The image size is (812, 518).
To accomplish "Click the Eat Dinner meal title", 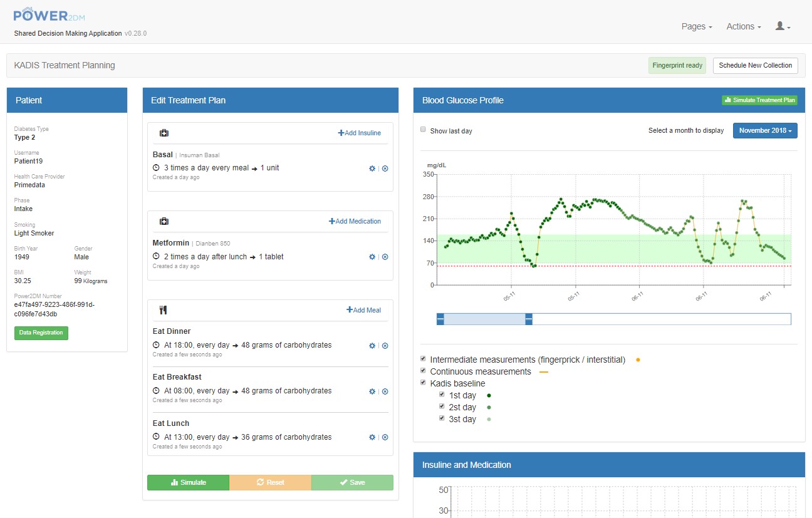I will (x=172, y=331).
